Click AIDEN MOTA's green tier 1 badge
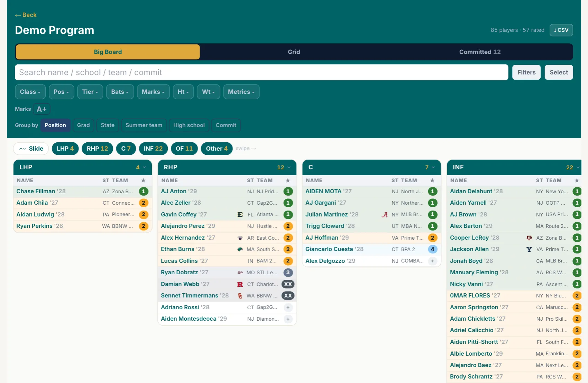Viewport: 588px width, 383px height. (x=433, y=191)
